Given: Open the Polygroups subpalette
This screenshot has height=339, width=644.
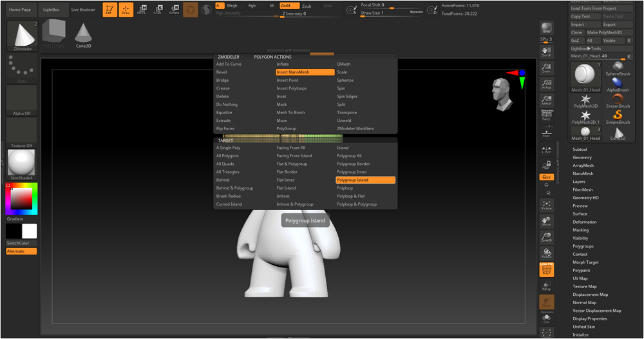Looking at the screenshot, I should [x=583, y=246].
